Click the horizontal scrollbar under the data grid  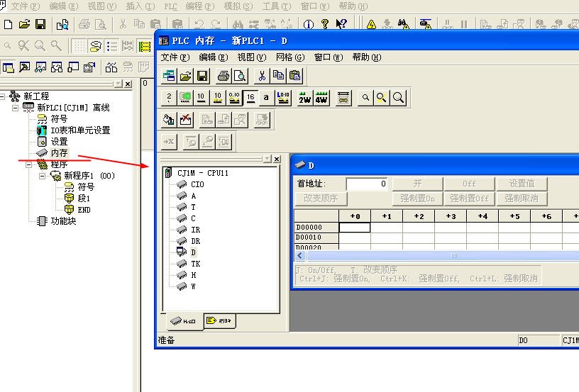(454, 255)
